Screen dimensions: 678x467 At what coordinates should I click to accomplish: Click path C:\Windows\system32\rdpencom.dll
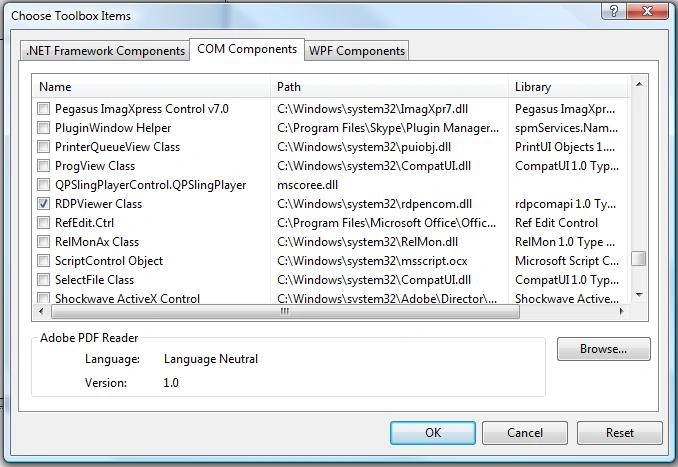(374, 204)
